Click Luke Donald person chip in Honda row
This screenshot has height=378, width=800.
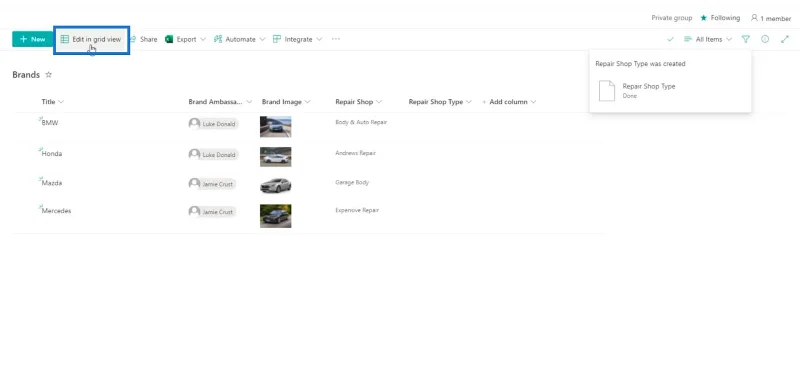tap(213, 154)
